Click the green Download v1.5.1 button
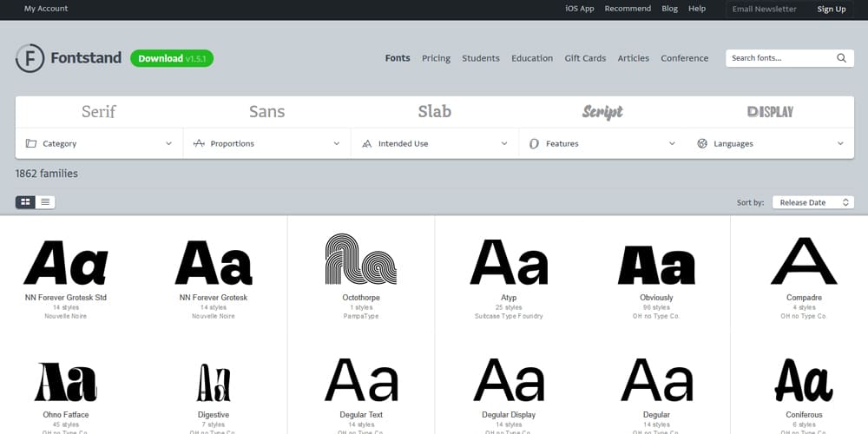Image resolution: width=868 pixels, height=434 pixels. pos(172,58)
